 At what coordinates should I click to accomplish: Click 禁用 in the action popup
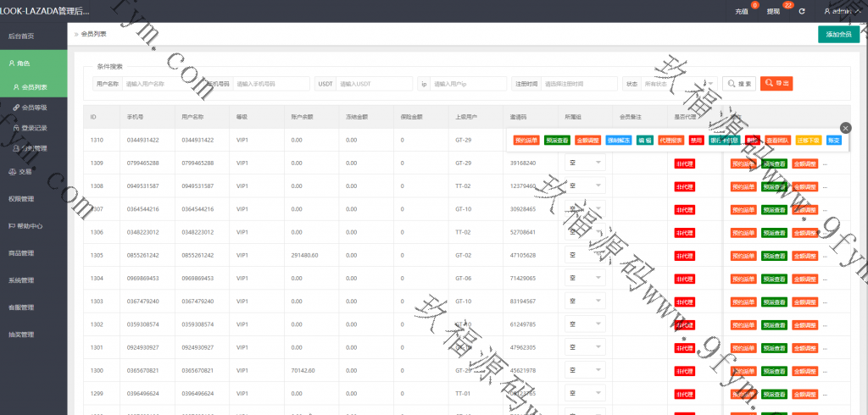point(696,140)
